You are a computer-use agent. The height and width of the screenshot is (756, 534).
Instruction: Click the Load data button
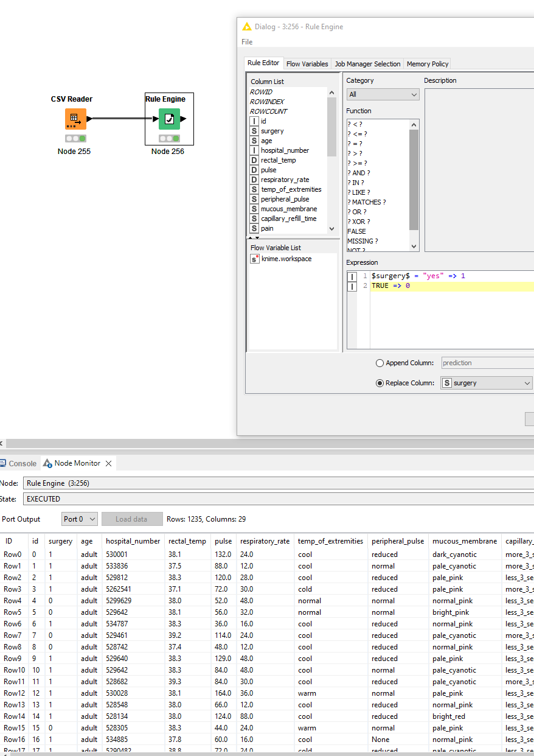tap(131, 519)
